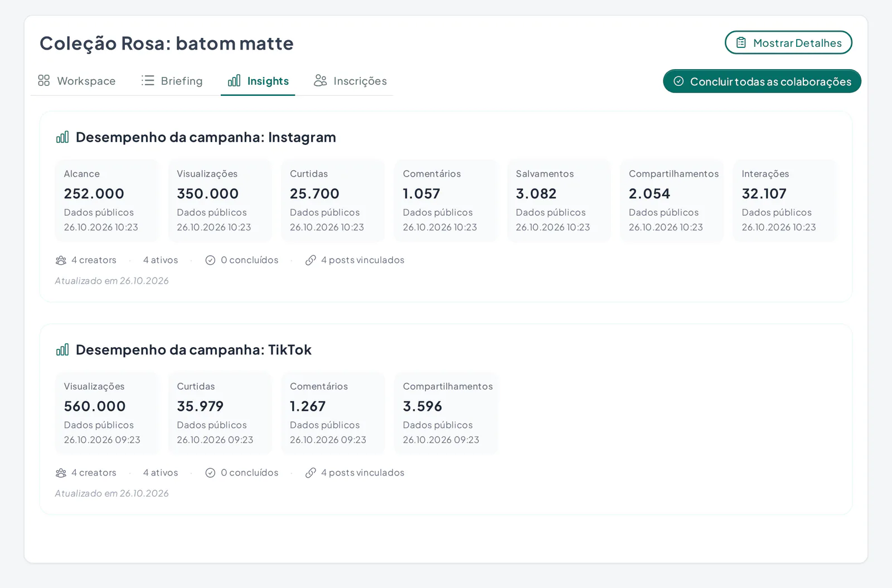Click the TikTok Compartilhamentos value 3.596
The image size is (892, 588).
(423, 406)
